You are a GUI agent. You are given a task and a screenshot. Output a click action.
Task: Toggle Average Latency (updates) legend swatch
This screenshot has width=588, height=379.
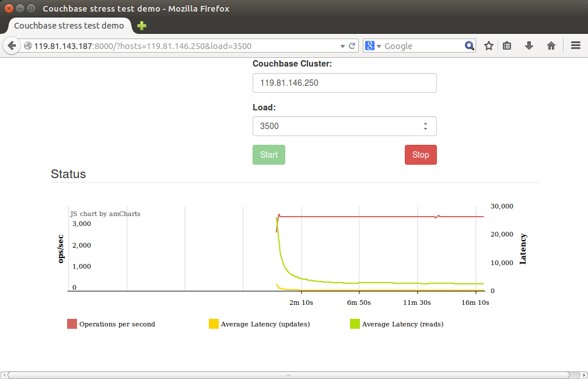click(x=213, y=324)
